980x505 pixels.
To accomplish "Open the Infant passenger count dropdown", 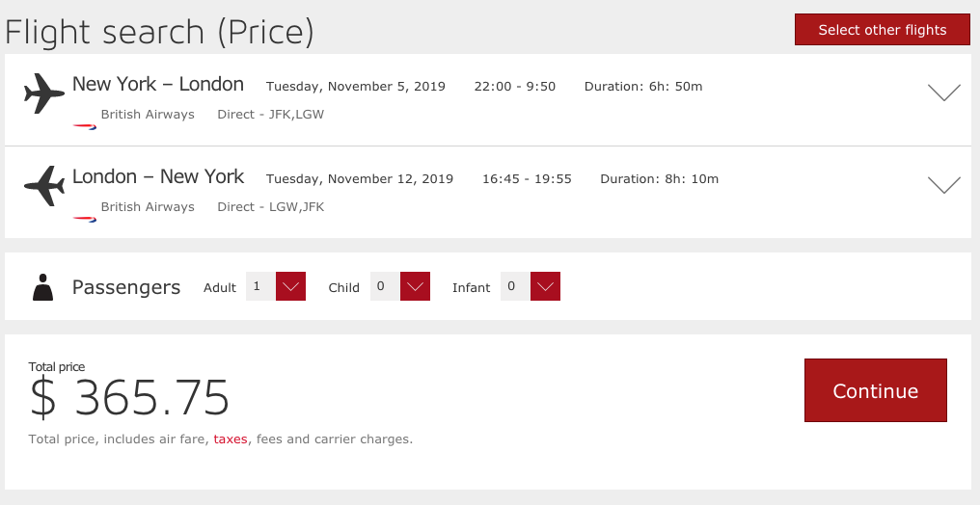I will click(x=545, y=286).
